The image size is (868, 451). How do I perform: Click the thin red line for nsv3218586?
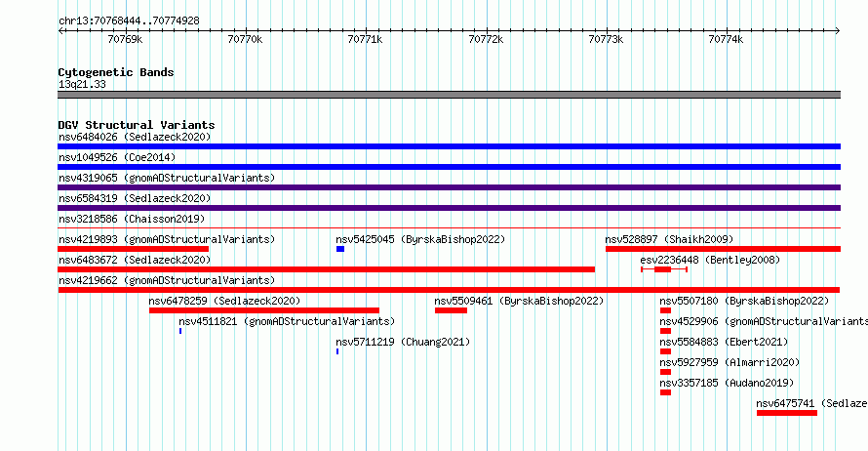[x=449, y=227]
